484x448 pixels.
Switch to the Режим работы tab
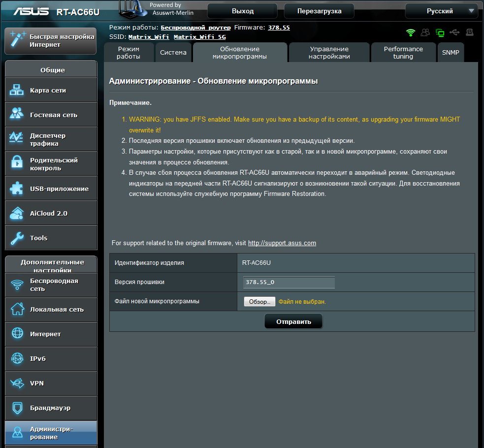click(129, 53)
